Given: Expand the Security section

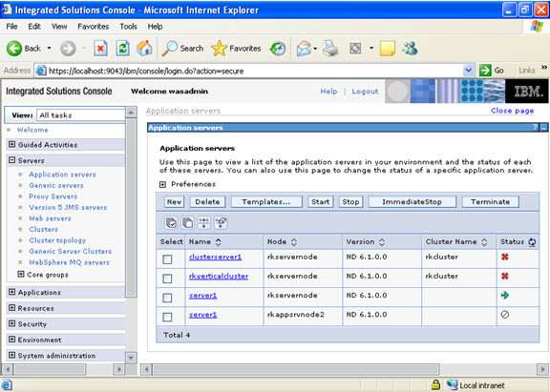Looking at the screenshot, I should pyautogui.click(x=12, y=323).
